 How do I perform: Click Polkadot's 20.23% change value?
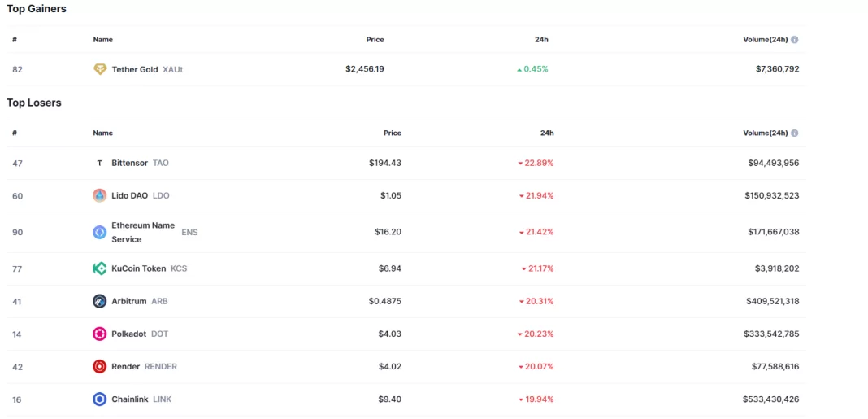click(x=538, y=334)
